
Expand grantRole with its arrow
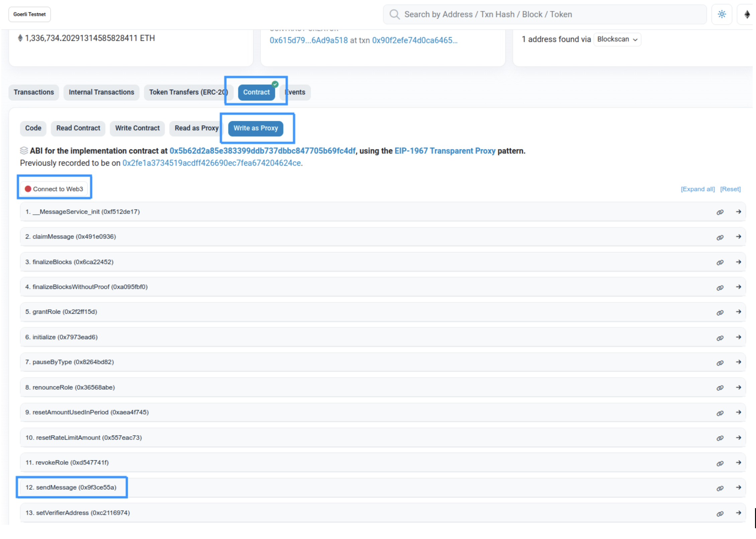[x=738, y=312]
